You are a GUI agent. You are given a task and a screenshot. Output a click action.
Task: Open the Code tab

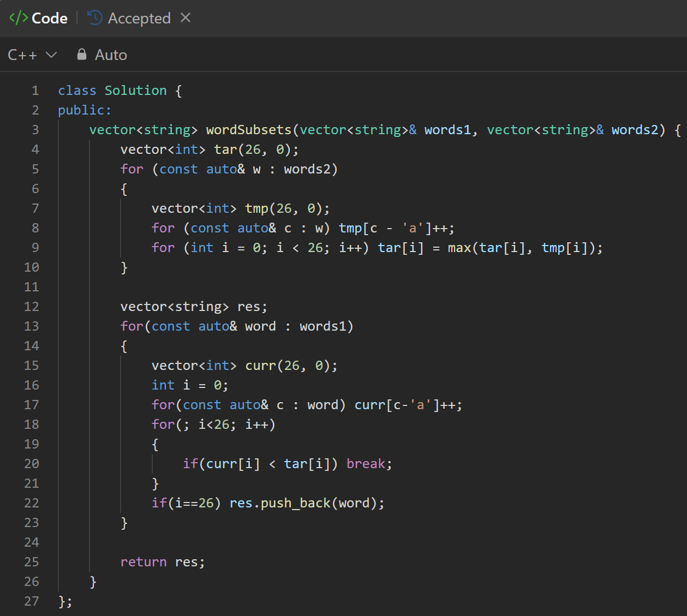(x=39, y=18)
